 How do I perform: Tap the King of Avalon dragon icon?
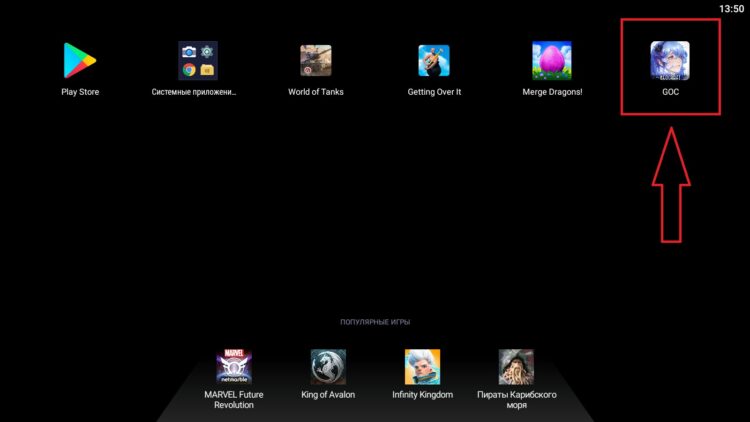coord(328,367)
